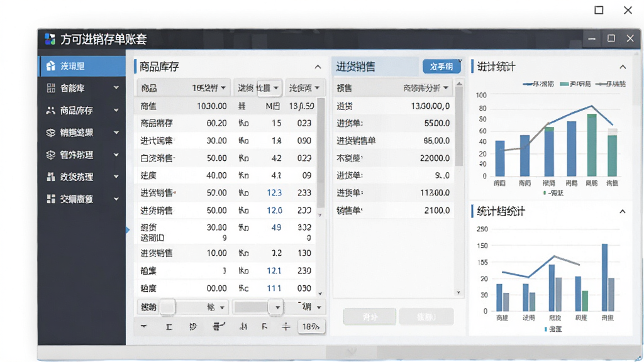The width and height of the screenshot is (644, 362).
Task: Click the blue button in the 进货销售 header
Action: [x=441, y=66]
